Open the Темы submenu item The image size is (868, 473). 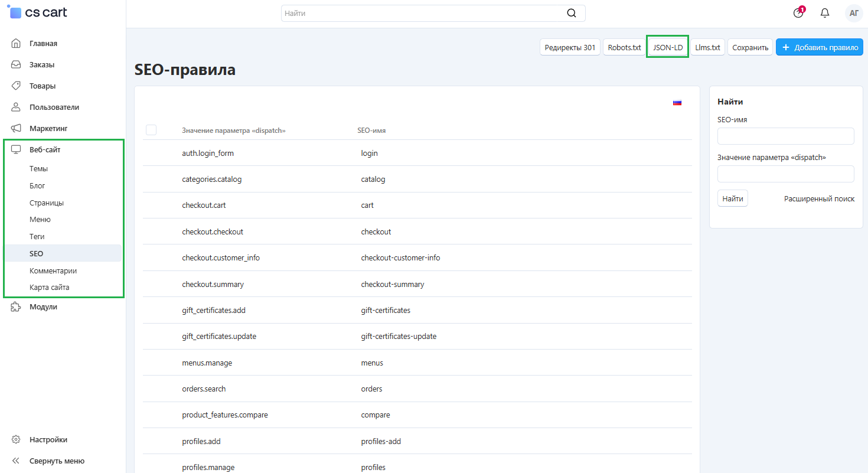pyautogui.click(x=39, y=168)
